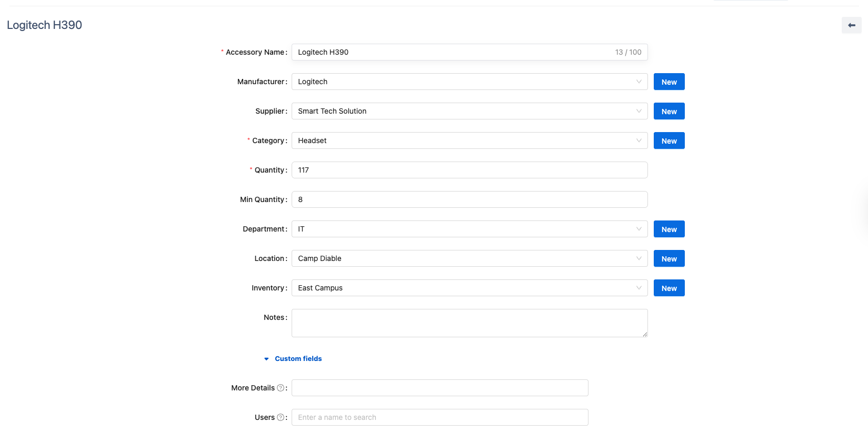
Task: Click New button beside Manufacturer
Action: click(669, 82)
